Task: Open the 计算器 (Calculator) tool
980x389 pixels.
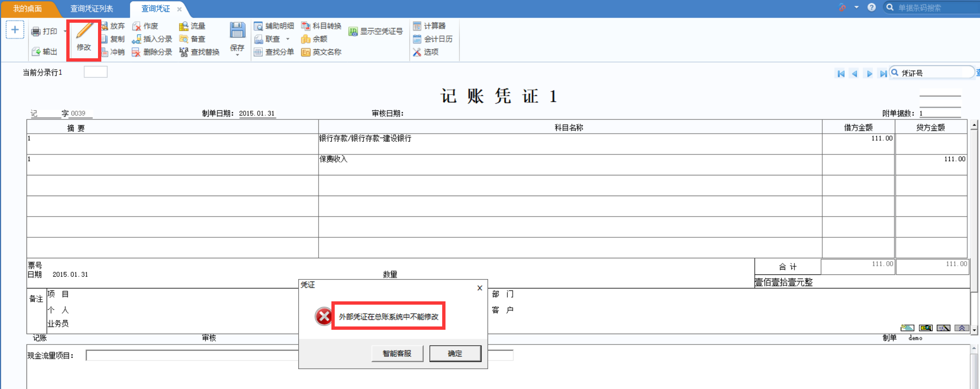Action: coord(429,26)
